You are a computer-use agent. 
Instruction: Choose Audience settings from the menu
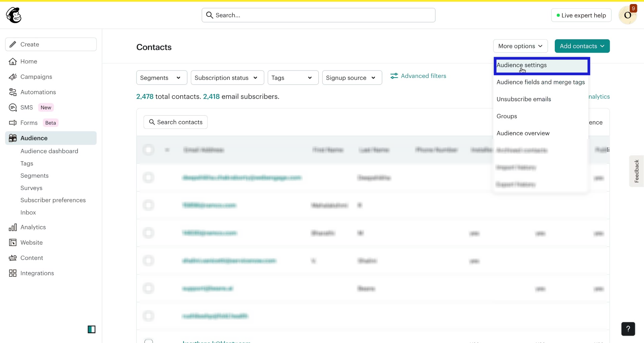click(522, 65)
